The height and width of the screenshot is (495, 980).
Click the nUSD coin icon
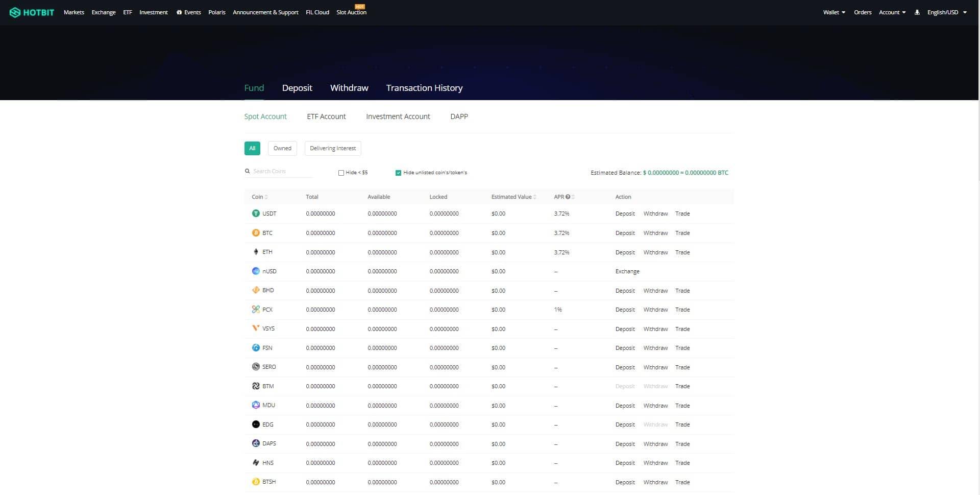(256, 271)
